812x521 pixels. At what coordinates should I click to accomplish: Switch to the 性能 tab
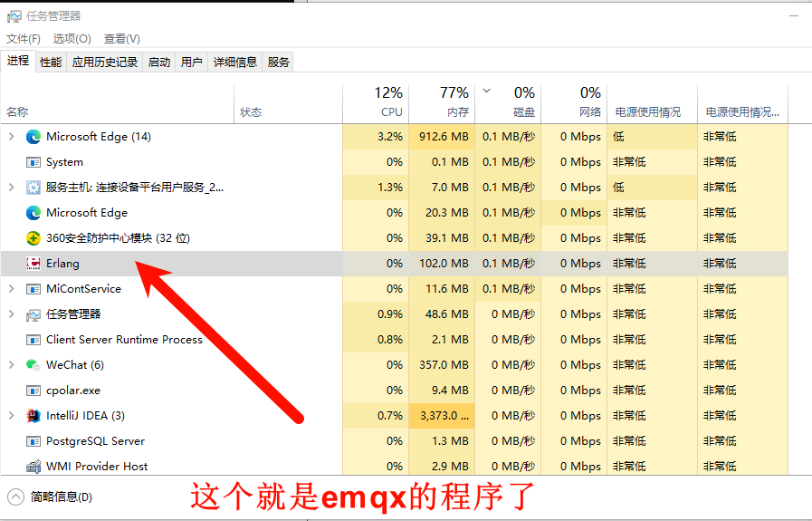(51, 63)
